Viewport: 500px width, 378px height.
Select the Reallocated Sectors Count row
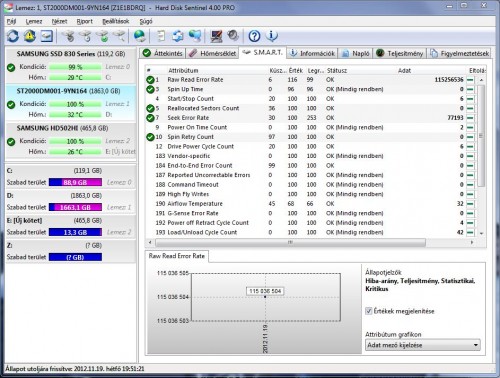pos(310,108)
